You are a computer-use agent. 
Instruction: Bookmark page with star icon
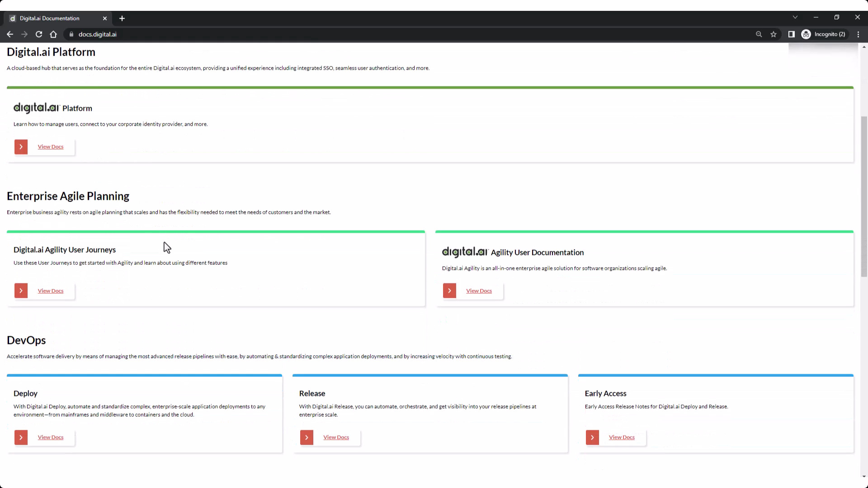coord(774,34)
